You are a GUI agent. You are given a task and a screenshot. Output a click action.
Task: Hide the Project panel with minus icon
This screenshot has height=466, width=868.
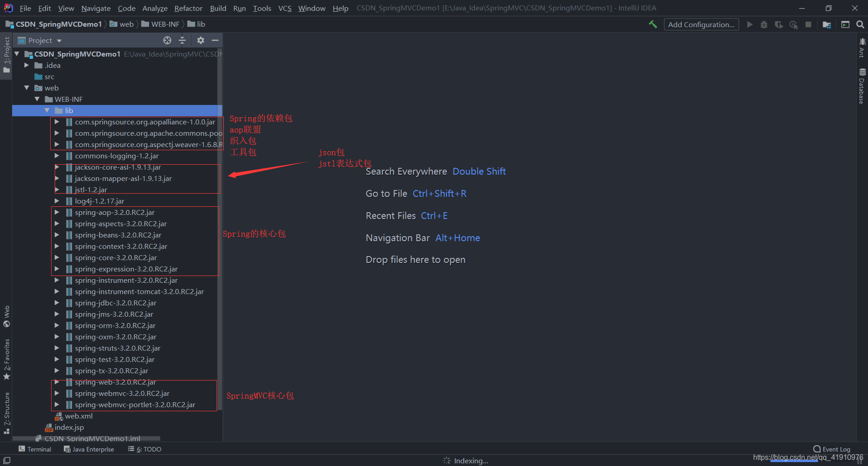tap(215, 40)
